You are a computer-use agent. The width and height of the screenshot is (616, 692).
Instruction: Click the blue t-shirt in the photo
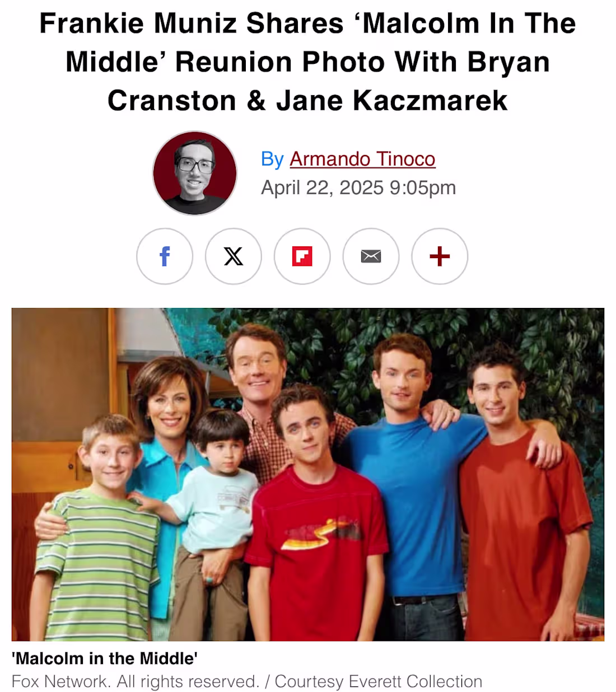(x=416, y=504)
